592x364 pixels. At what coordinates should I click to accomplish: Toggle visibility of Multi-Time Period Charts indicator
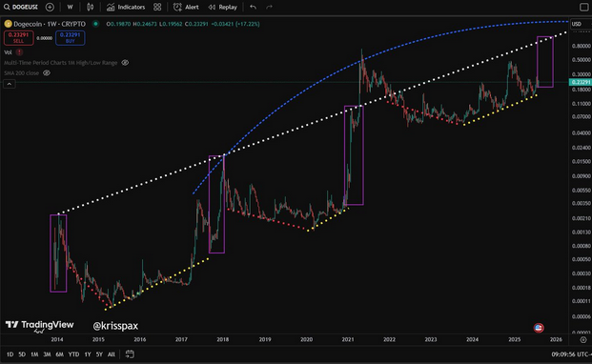[x=125, y=63]
